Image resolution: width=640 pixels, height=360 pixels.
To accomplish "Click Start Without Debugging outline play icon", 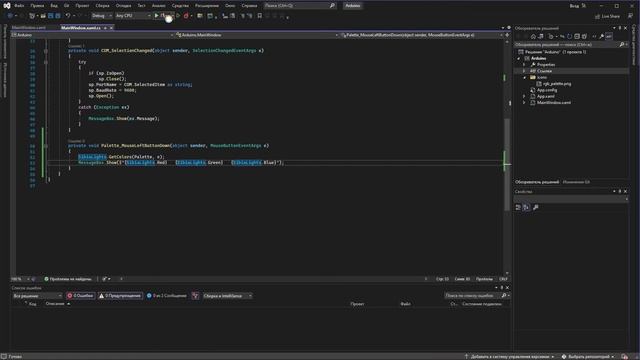I will point(178,16).
